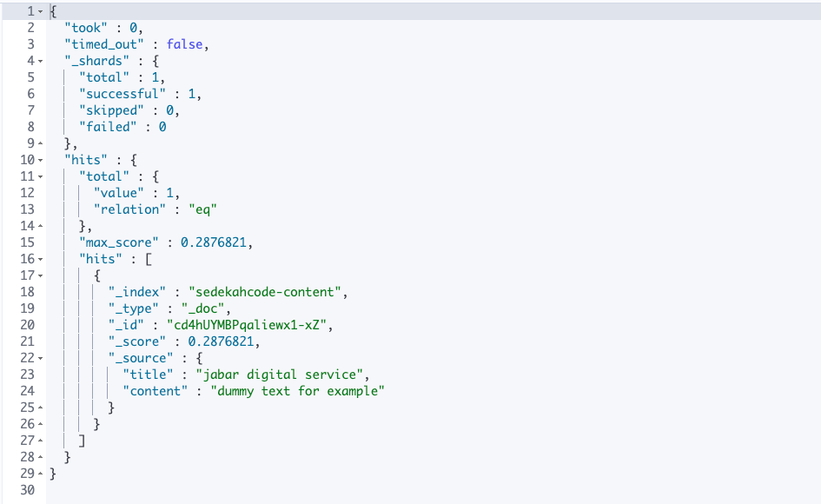Collapse the "_source" object
821x504 pixels.
pos(41,357)
